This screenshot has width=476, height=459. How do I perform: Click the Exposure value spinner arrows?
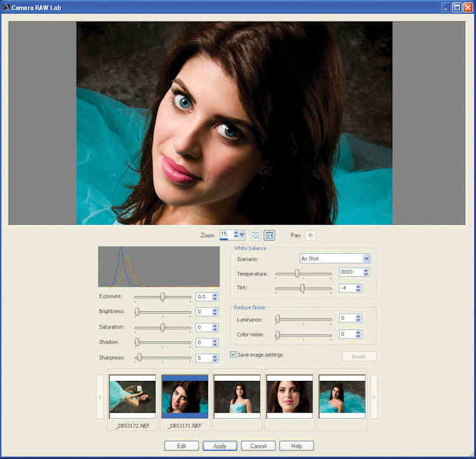(x=215, y=296)
